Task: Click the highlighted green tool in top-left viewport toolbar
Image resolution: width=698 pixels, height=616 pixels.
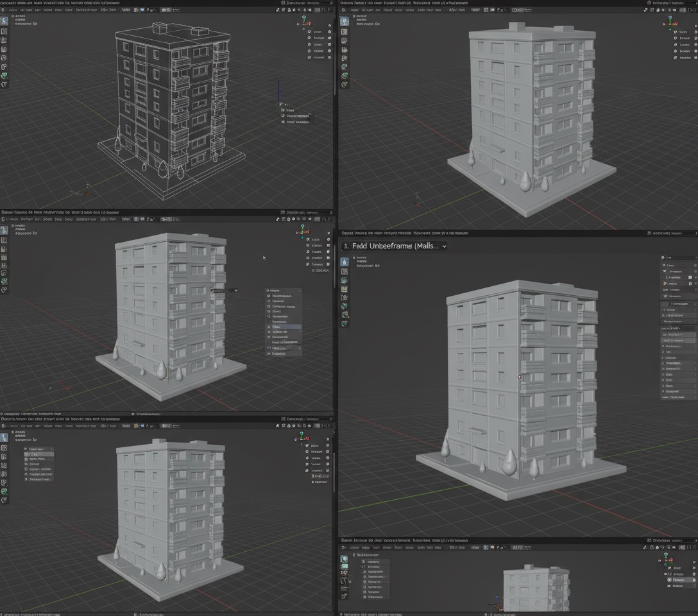Action: tap(4, 76)
